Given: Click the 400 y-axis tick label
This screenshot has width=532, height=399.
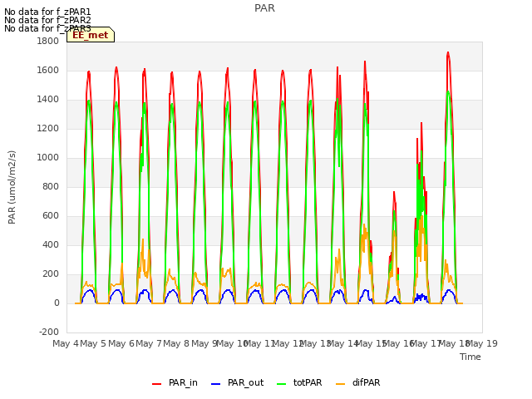Looking at the screenshot, I should [51, 244].
